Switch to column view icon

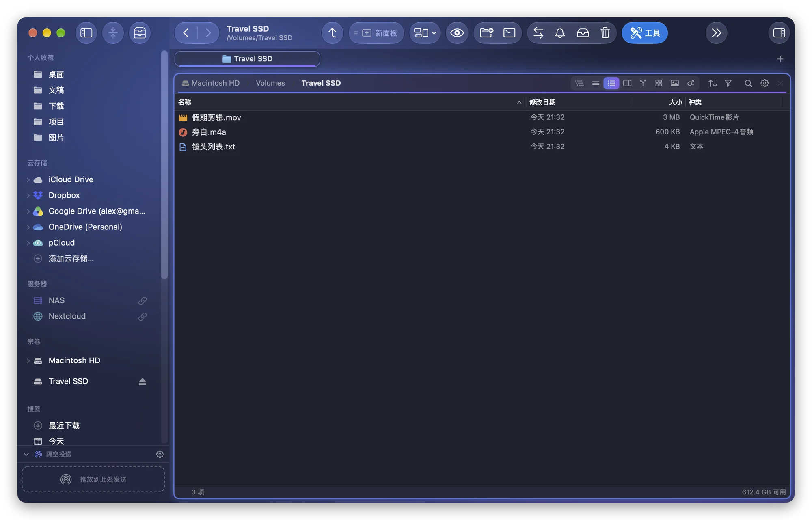click(x=627, y=83)
